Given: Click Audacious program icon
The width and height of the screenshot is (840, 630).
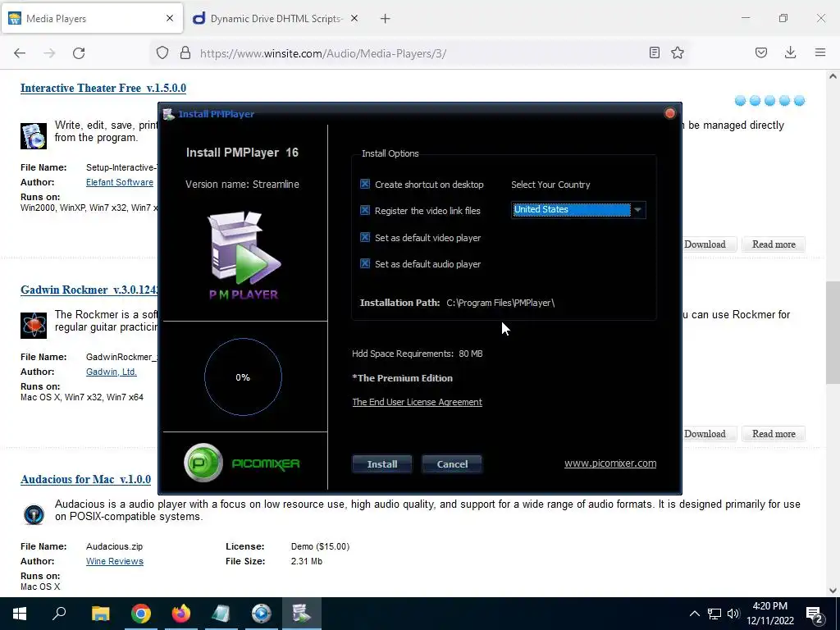Looking at the screenshot, I should (x=34, y=515).
